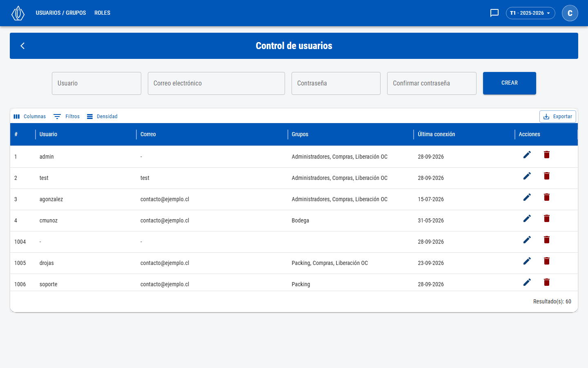This screenshot has width=588, height=368.
Task: Edit user agonzalez
Action: coord(527,197)
